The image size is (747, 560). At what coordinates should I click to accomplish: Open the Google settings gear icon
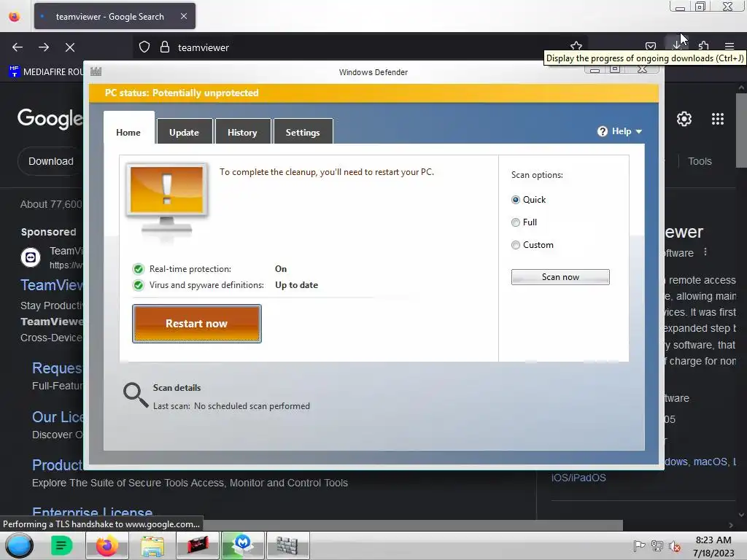tap(684, 119)
